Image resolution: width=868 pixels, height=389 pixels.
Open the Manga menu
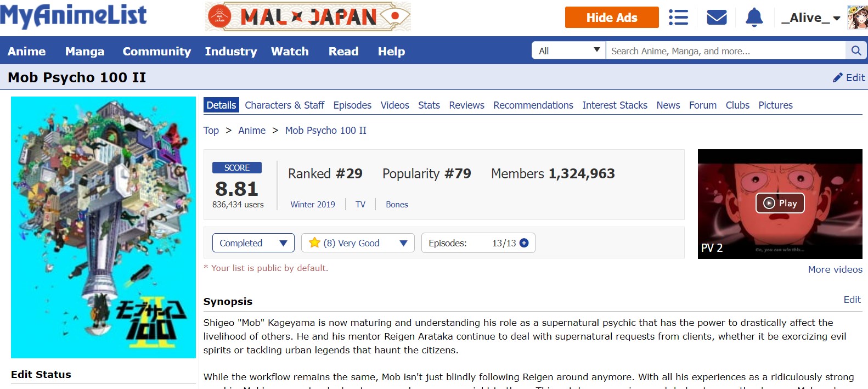click(x=84, y=51)
